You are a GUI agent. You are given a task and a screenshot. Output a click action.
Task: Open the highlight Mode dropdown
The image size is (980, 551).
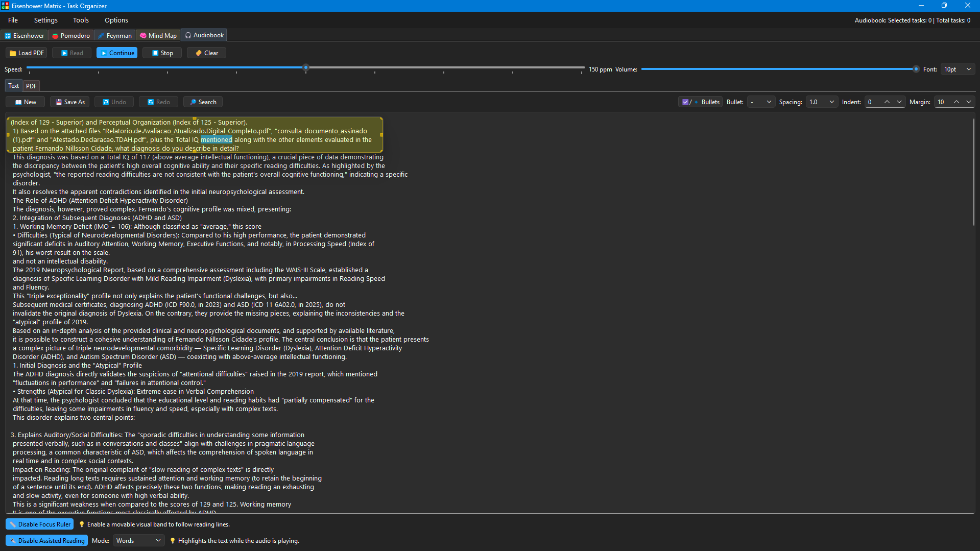(x=138, y=541)
